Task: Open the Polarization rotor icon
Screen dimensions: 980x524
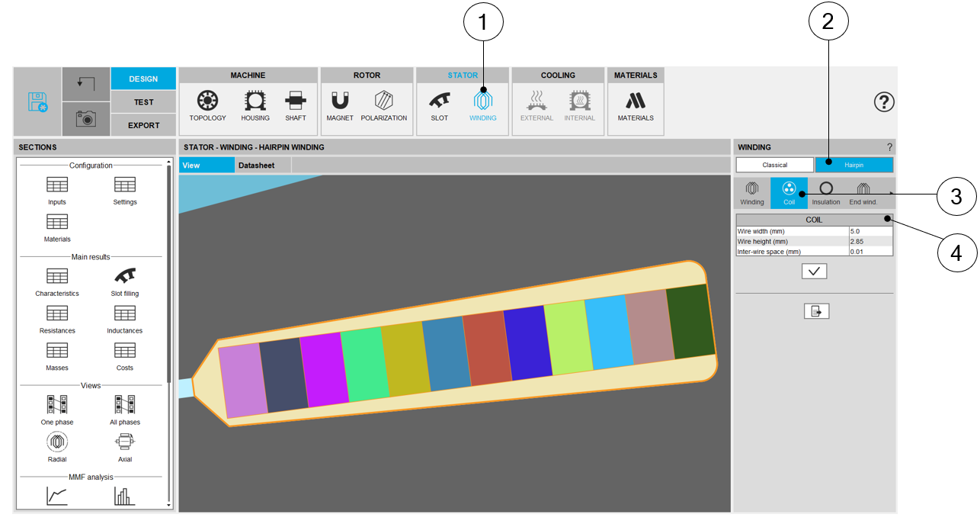Action: coord(384,106)
